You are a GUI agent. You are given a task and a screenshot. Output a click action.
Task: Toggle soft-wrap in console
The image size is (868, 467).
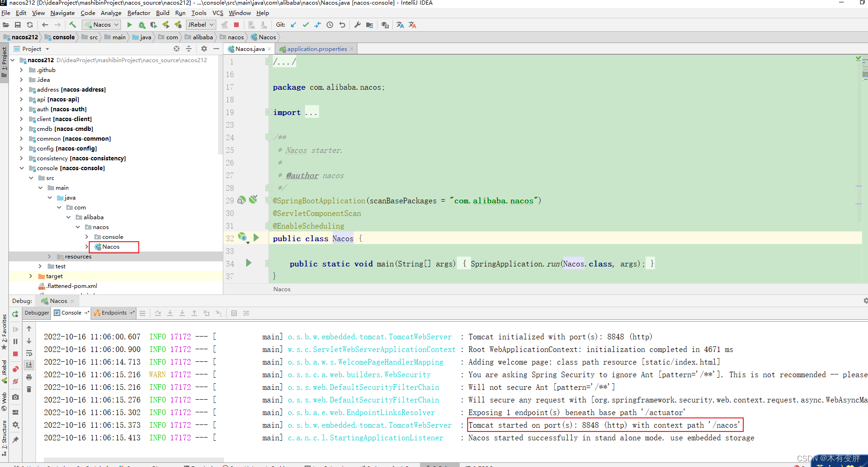pyautogui.click(x=29, y=353)
